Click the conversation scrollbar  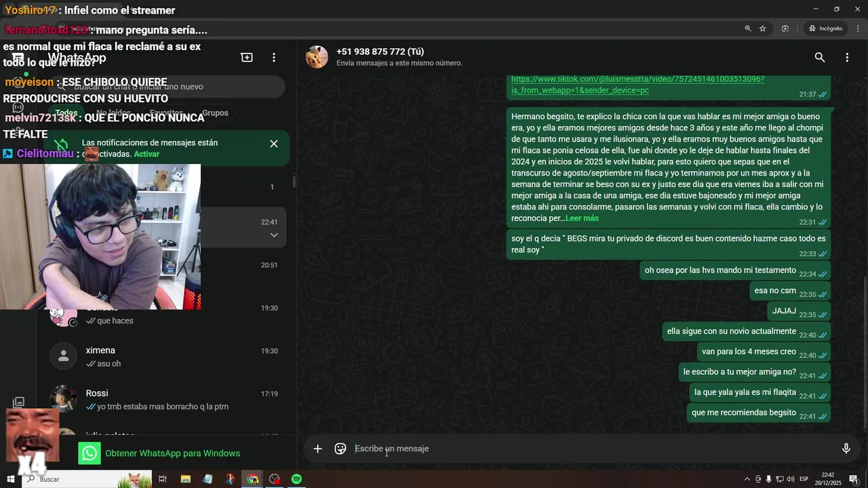coord(865,352)
